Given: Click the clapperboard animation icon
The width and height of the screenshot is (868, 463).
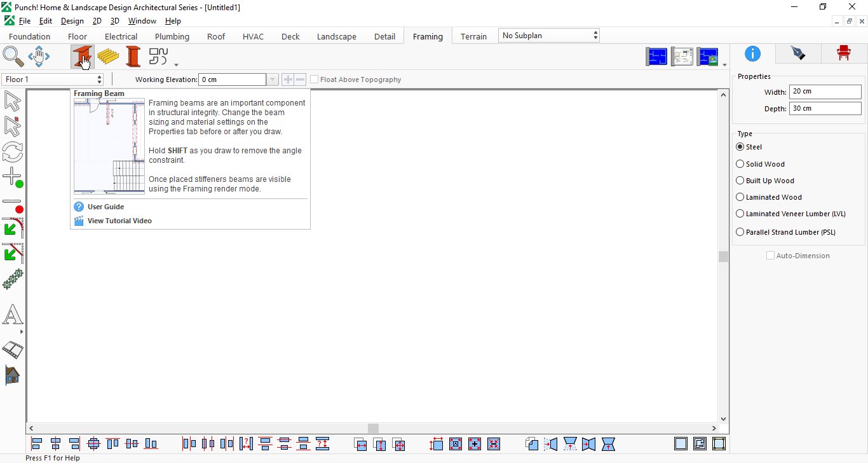Looking at the screenshot, I should (13, 349).
